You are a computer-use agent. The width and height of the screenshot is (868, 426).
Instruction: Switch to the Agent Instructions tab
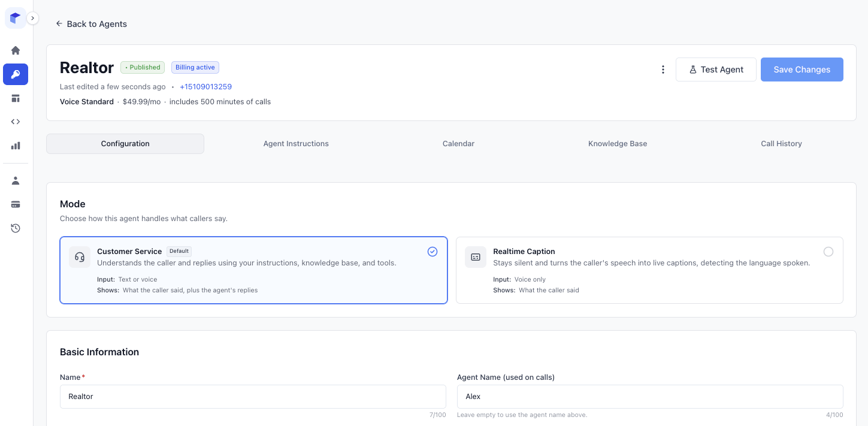[296, 144]
